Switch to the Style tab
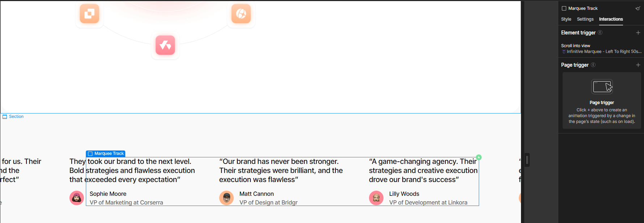Image resolution: width=644 pixels, height=223 pixels. (566, 19)
